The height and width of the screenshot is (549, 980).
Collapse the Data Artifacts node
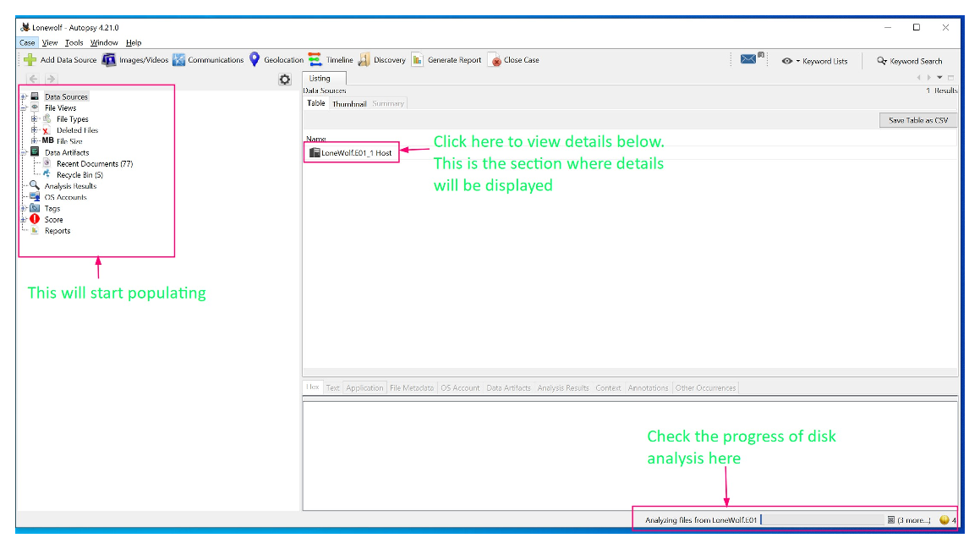(x=24, y=152)
